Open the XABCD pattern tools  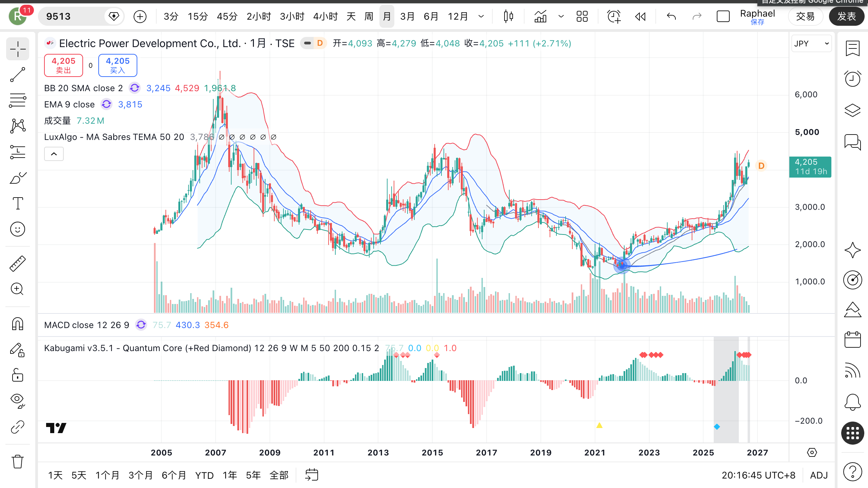coord(18,126)
